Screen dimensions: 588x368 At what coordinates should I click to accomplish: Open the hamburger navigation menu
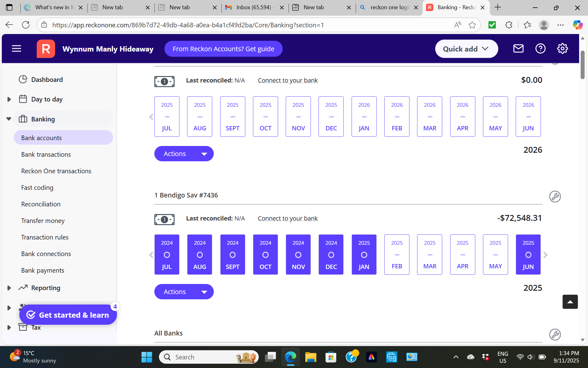17,48
